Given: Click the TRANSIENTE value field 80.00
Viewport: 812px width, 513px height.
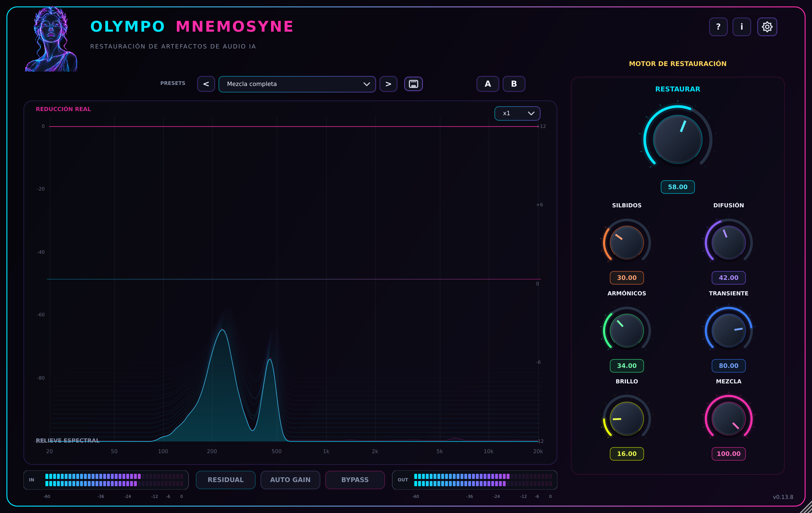Looking at the screenshot, I should pyautogui.click(x=728, y=366).
